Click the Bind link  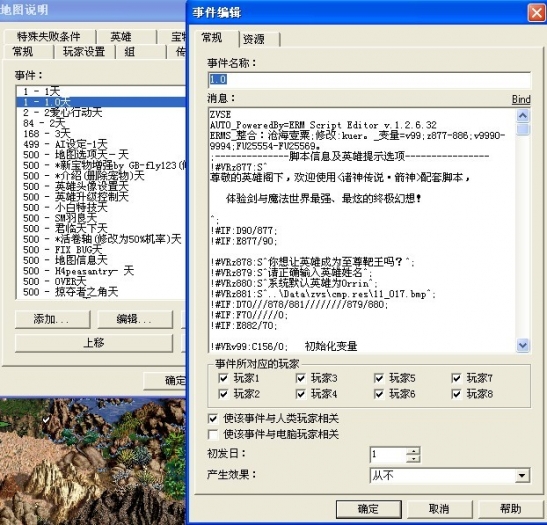coord(521,99)
